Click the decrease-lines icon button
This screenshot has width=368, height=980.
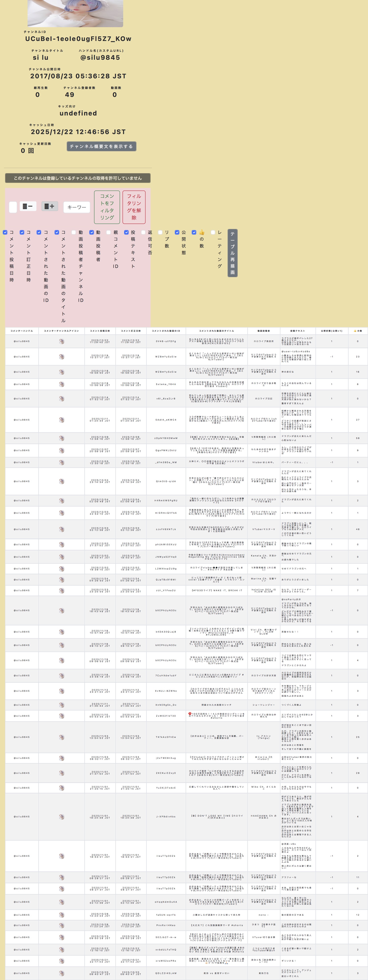pyautogui.click(x=28, y=206)
